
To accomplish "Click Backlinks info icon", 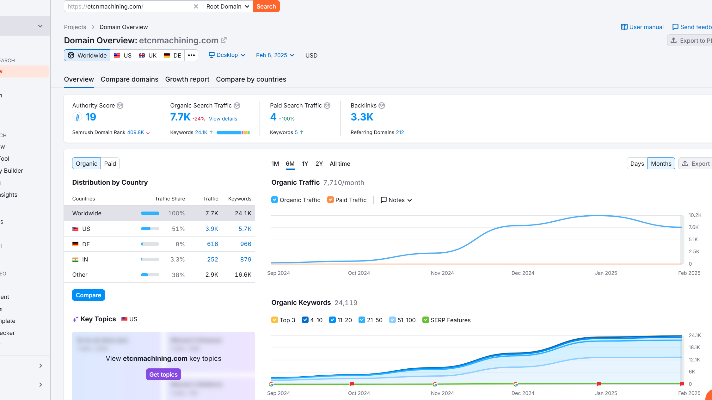I will click(x=382, y=105).
